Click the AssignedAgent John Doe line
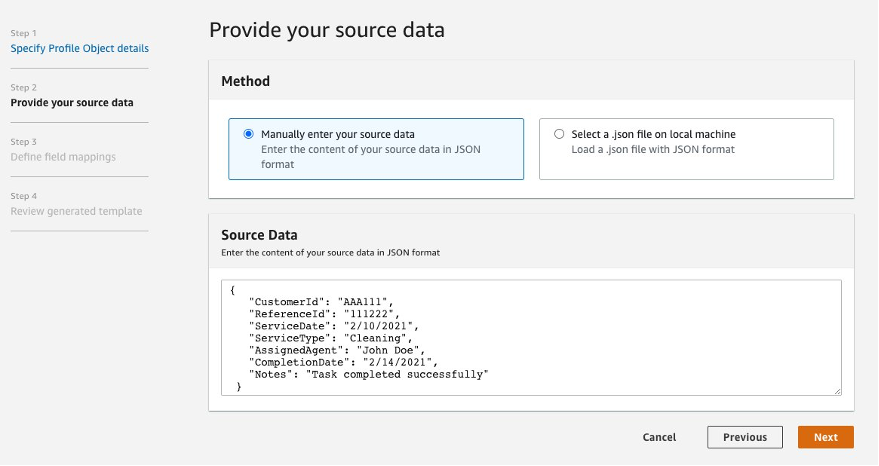 [337, 349]
